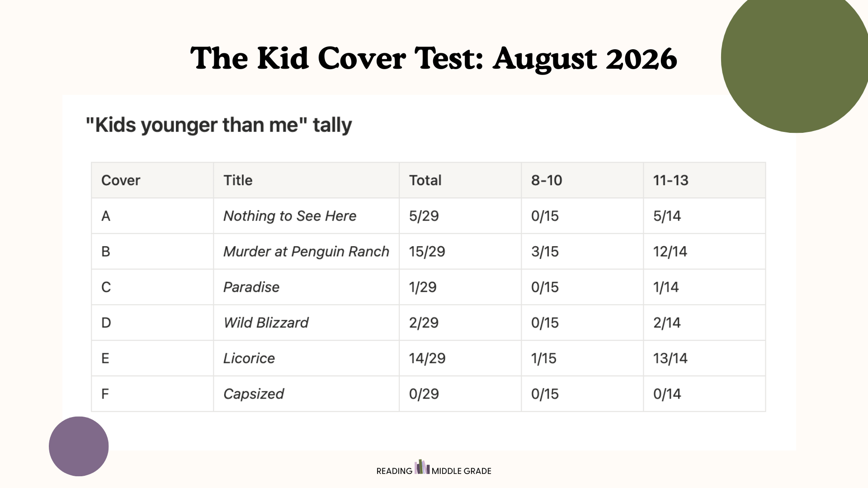
Task: Click the purple circle decoration
Action: coord(79,446)
